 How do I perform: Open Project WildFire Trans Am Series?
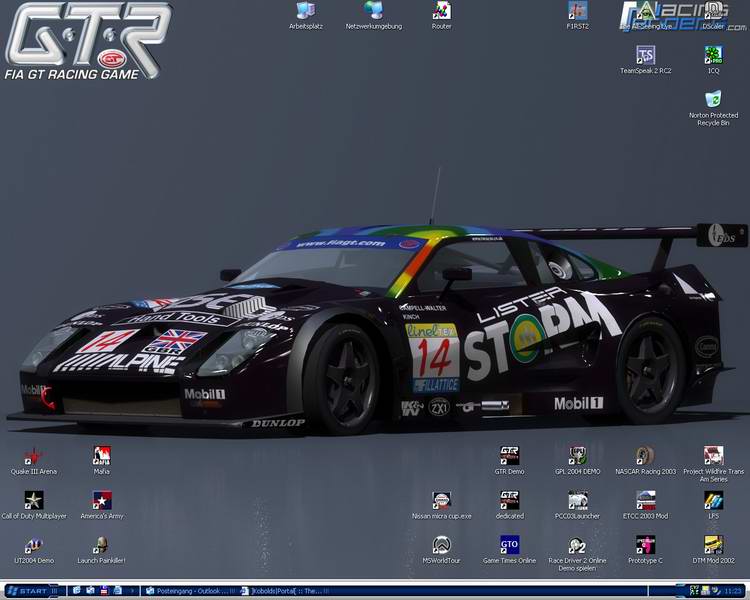click(713, 464)
